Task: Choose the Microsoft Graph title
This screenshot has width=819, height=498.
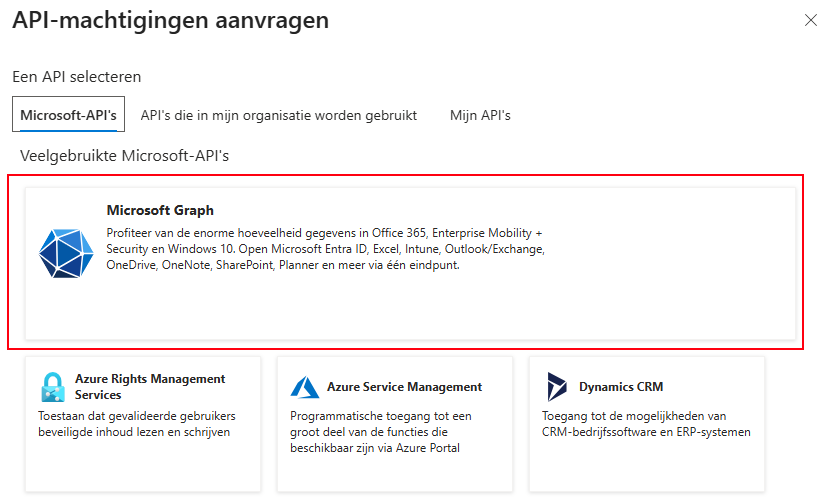Action: [160, 210]
